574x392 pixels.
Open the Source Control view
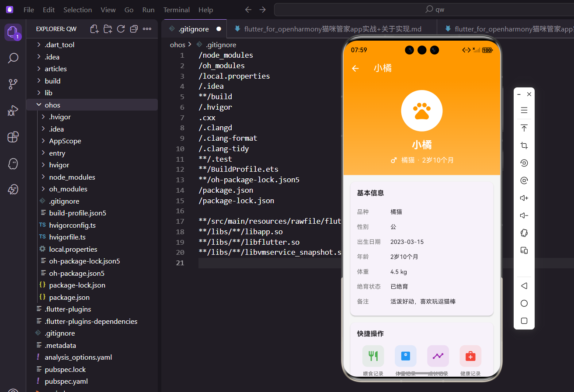13,84
